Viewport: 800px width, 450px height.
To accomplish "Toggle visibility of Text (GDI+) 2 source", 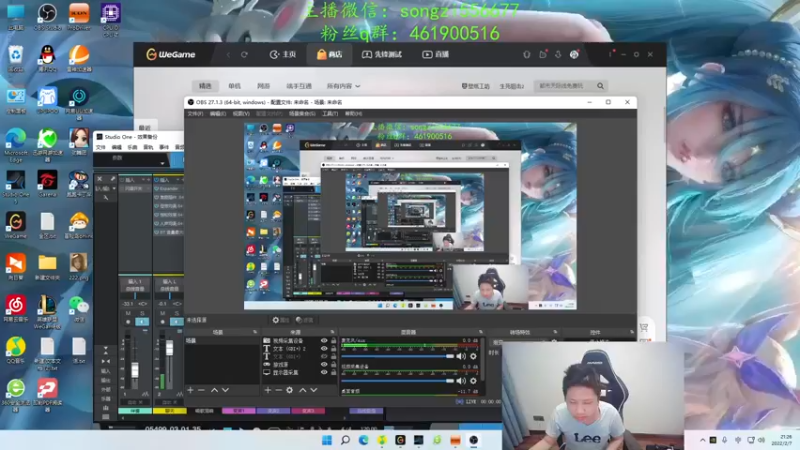I will [x=324, y=349].
